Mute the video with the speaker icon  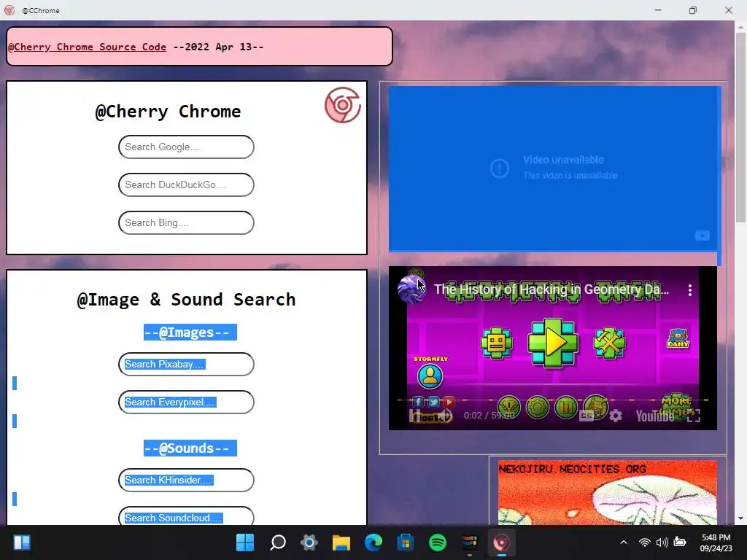pos(444,416)
